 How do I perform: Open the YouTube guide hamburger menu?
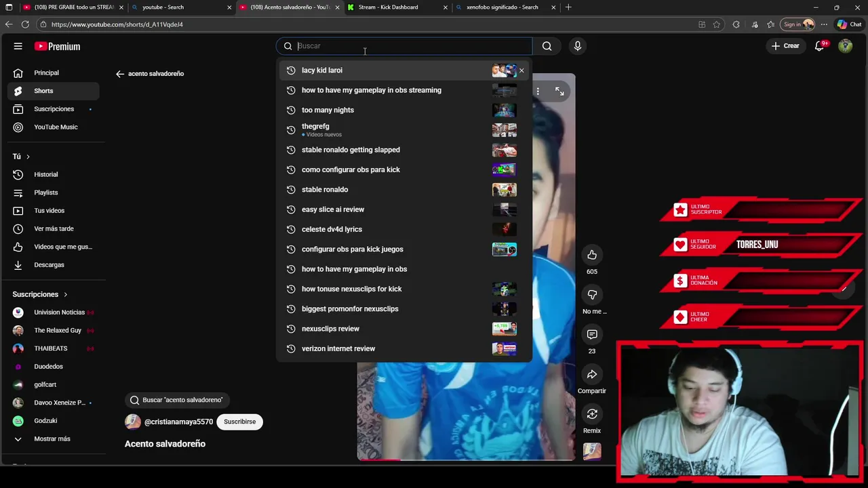[x=18, y=46]
